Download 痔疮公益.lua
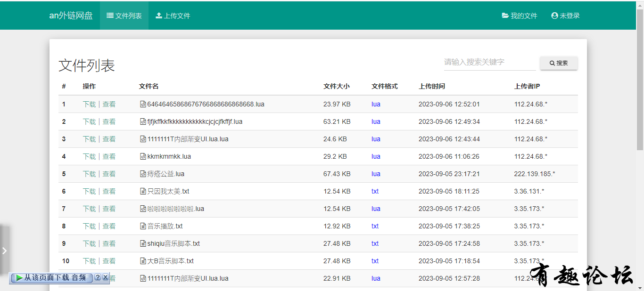Image resolution: width=644 pixels, height=291 pixels. tap(89, 174)
